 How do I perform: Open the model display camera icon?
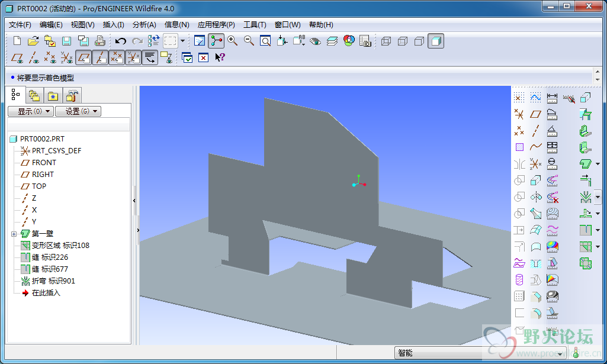tap(365, 41)
